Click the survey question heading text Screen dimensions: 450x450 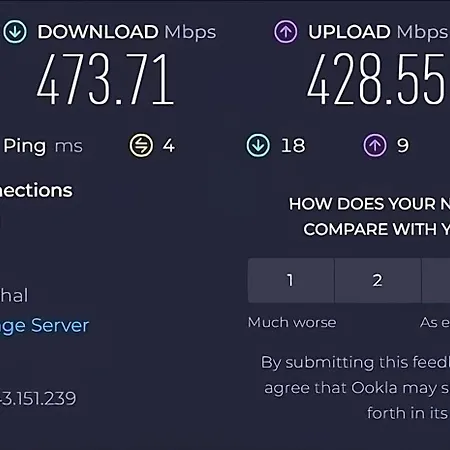[369, 217]
